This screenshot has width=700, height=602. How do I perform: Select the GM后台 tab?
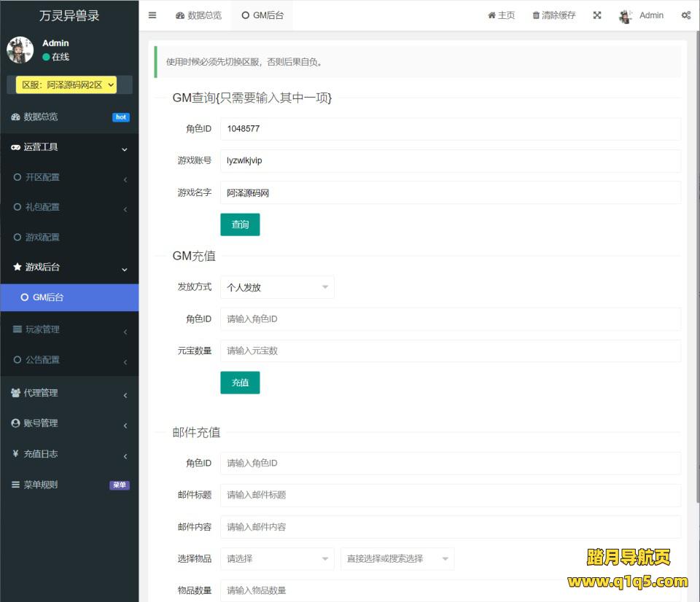(x=262, y=15)
